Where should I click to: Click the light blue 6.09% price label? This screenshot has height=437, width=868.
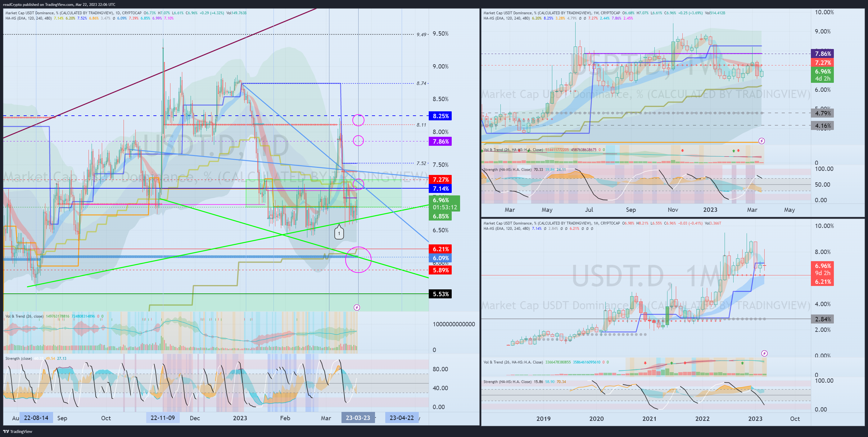(441, 258)
